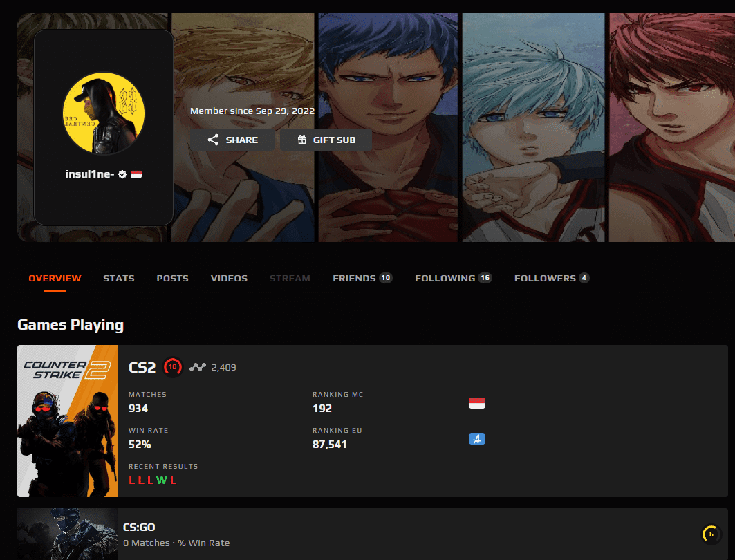Viewport: 735px width, 560px height.
Task: Select the Overview tab
Action: 55,278
